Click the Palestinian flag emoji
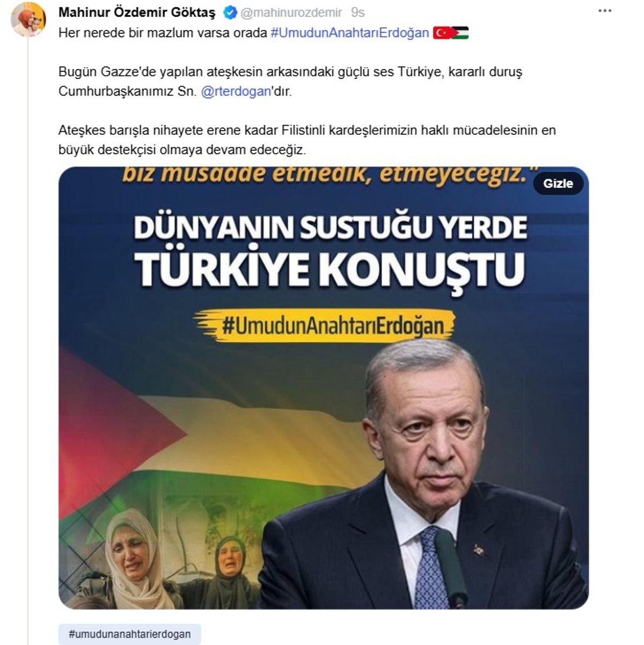This screenshot has width=644, height=645. click(x=460, y=33)
